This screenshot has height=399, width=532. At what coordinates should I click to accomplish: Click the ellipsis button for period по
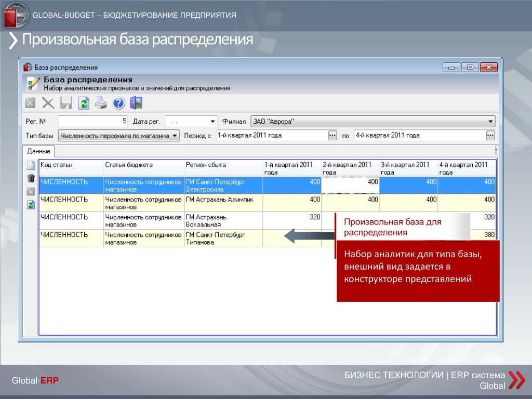pos(490,136)
